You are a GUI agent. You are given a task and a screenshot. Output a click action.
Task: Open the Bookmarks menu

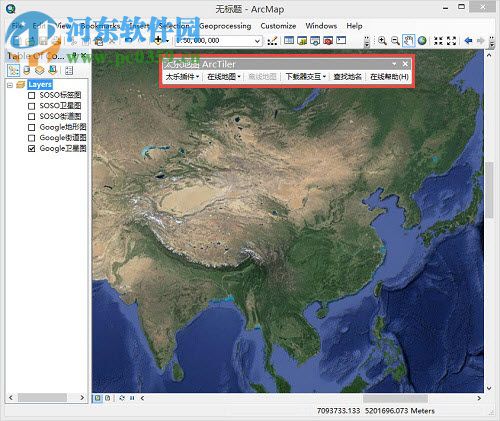pos(100,26)
